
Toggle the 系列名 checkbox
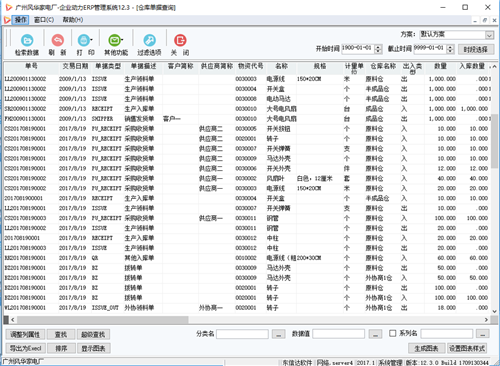(393, 333)
